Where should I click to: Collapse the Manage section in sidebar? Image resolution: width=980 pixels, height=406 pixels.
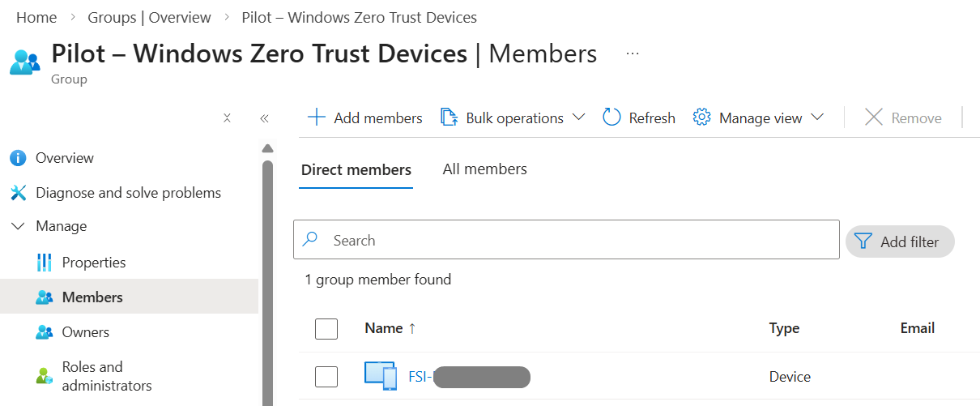click(x=18, y=226)
